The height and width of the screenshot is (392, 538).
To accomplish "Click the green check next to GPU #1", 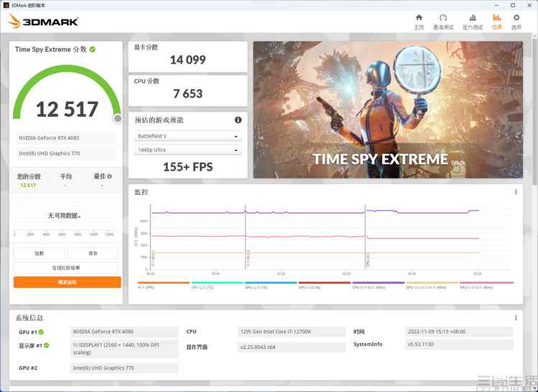I will [x=41, y=332].
